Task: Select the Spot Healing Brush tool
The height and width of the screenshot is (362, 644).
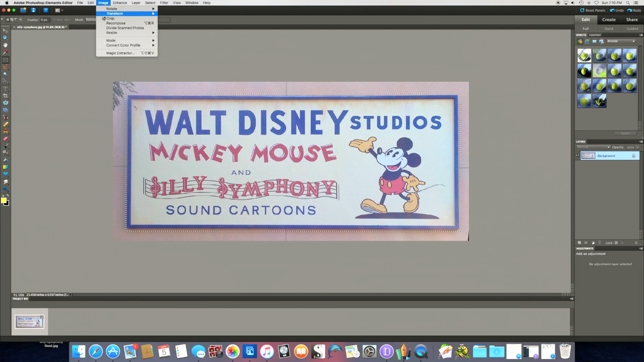Action: click(x=5, y=124)
